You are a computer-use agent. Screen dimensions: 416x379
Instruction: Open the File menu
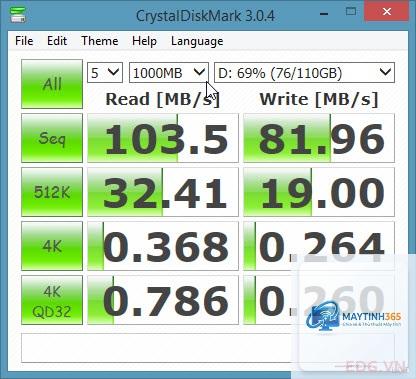point(24,41)
